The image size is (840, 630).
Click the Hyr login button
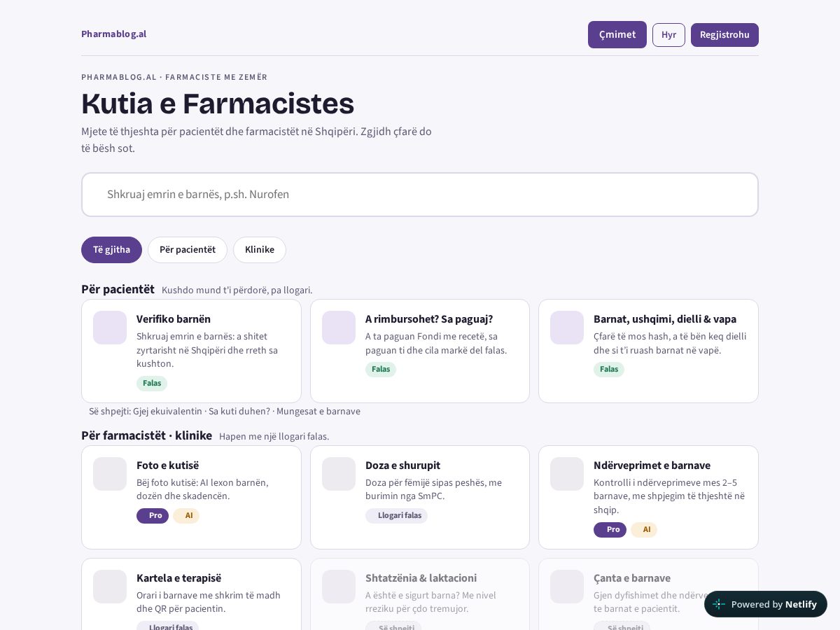668,35
